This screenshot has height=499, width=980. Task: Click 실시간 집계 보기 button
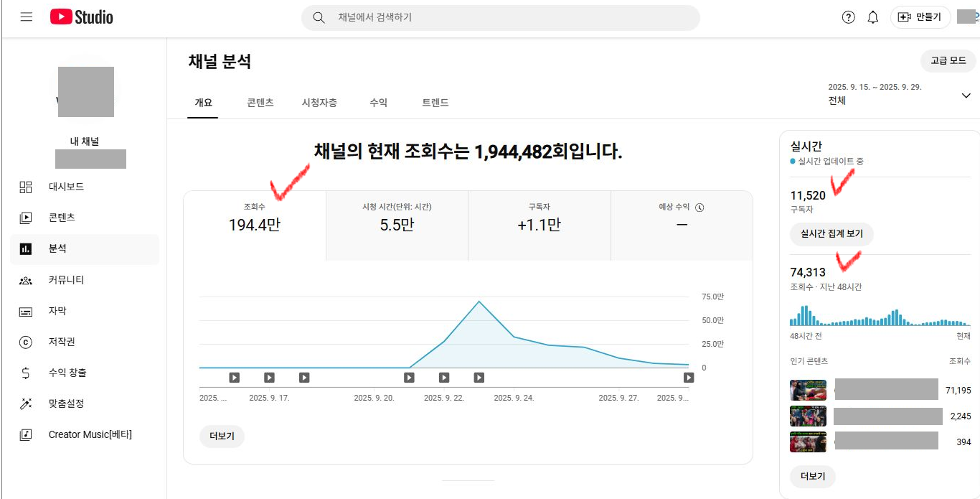(831, 233)
